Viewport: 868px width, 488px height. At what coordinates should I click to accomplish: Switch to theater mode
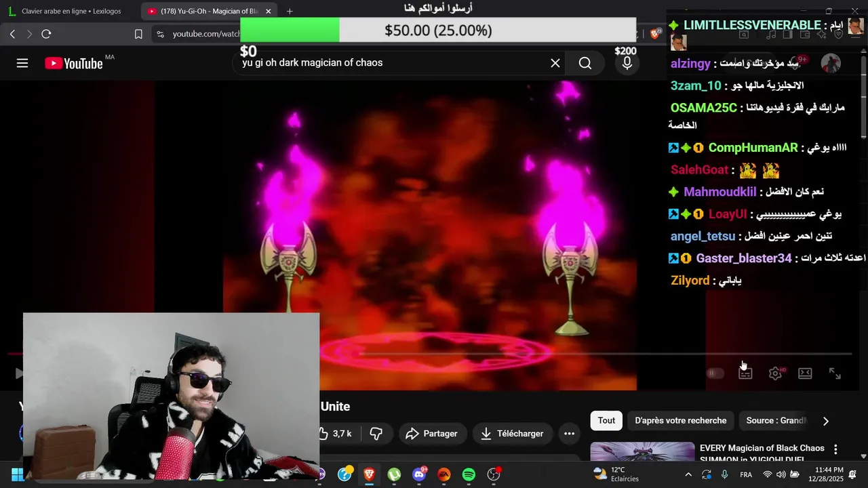coord(805,373)
